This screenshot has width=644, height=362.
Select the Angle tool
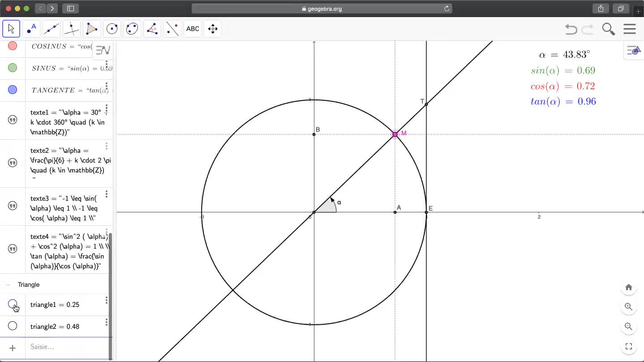tap(152, 29)
